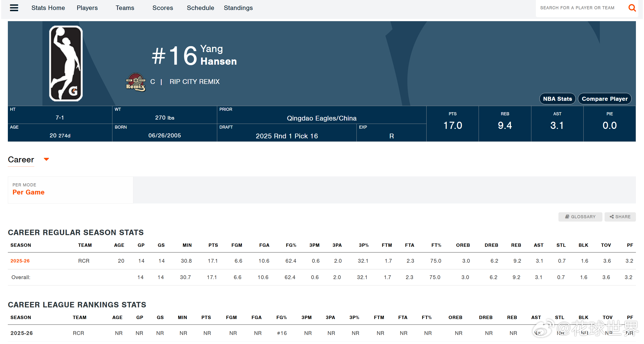Click the Rip City Remix team logo
The width and height of the screenshot is (644, 344).
[x=135, y=82]
